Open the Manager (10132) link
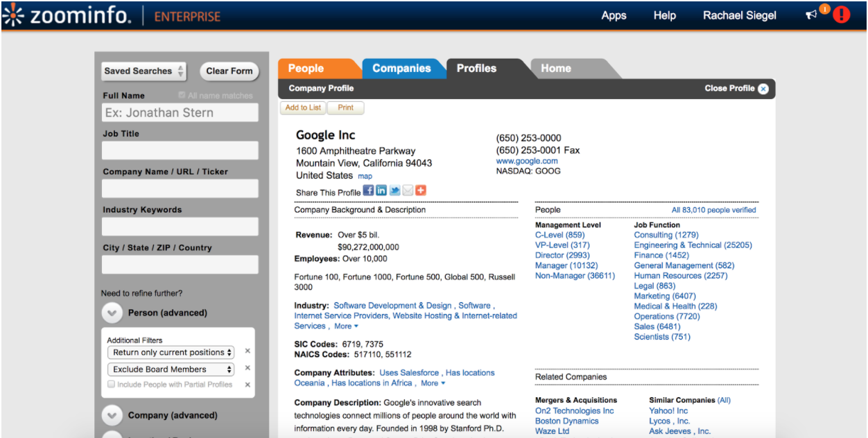Viewport: 868px width, 438px height. click(566, 265)
